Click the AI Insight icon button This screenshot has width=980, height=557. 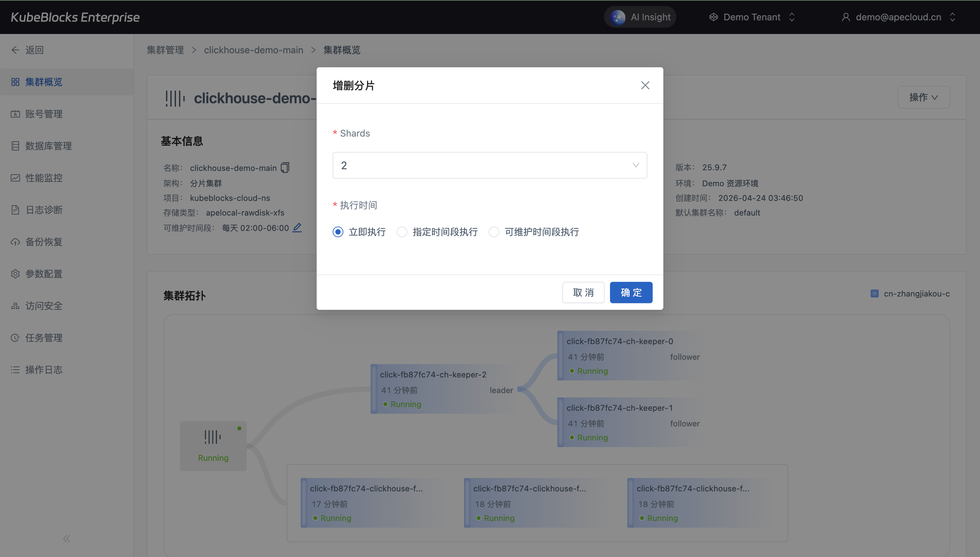pyautogui.click(x=618, y=17)
